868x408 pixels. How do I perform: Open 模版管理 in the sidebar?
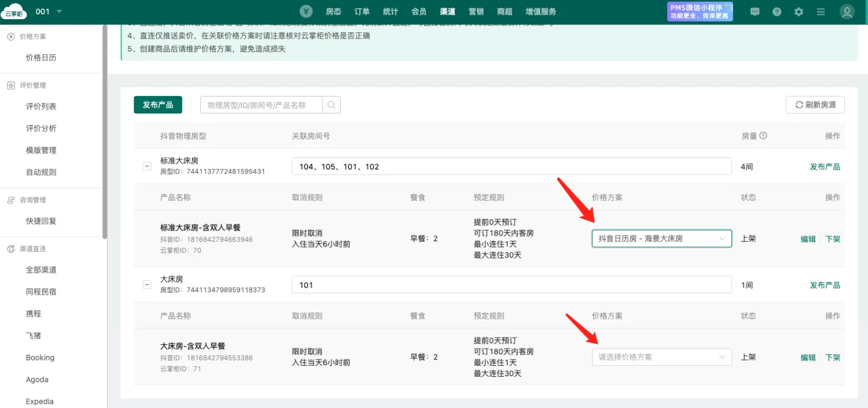pos(41,150)
